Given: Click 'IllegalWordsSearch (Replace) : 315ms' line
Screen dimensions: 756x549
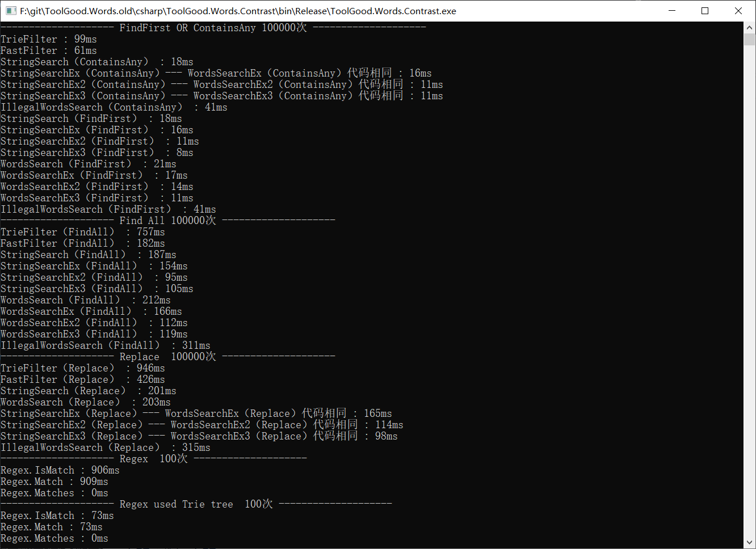Looking at the screenshot, I should pos(106,447).
